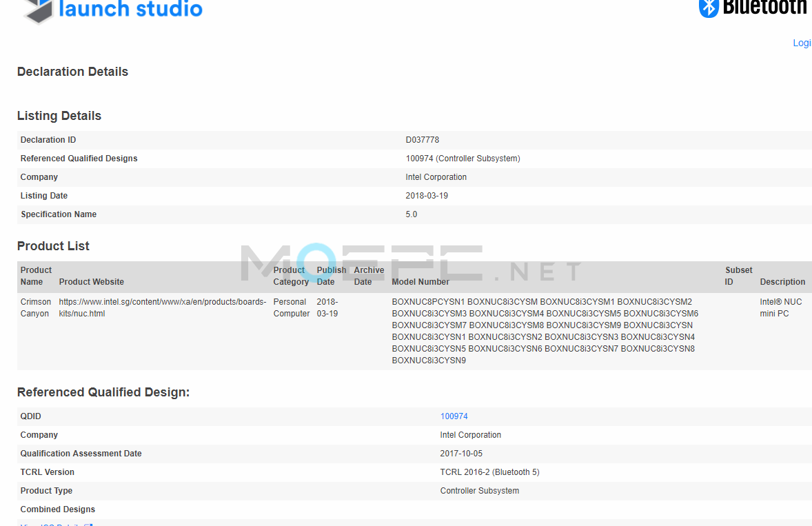The width and height of the screenshot is (812, 526).
Task: Click the Product Website column header
Action: [x=92, y=282]
